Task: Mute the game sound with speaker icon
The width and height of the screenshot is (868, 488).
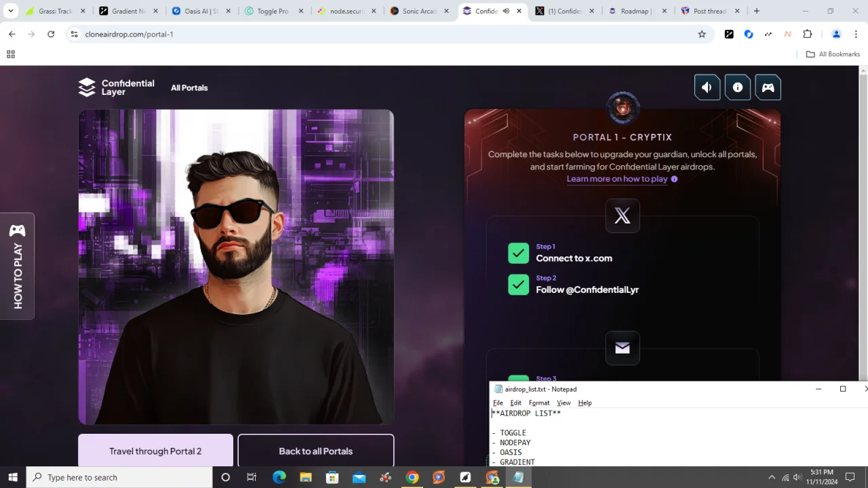Action: click(x=707, y=87)
